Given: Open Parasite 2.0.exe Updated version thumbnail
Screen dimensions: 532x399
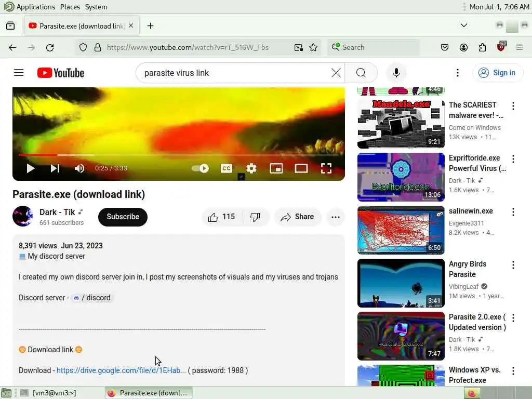Looking at the screenshot, I should coord(401,336).
